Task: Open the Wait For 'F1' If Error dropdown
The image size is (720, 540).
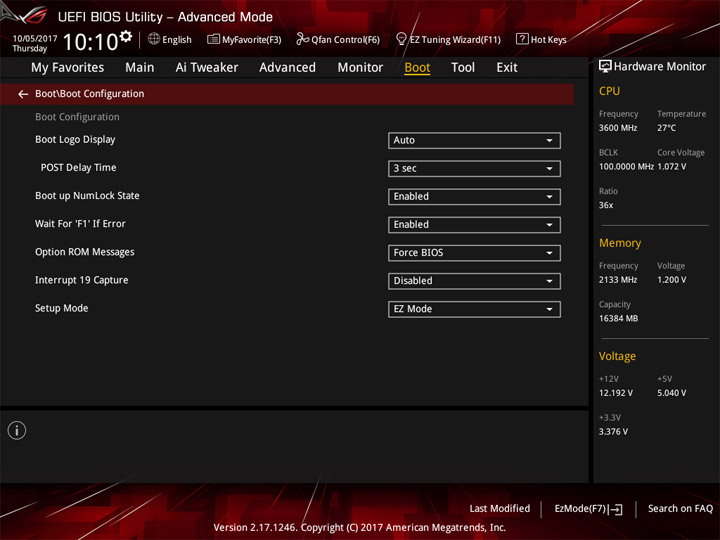Action: (x=474, y=225)
